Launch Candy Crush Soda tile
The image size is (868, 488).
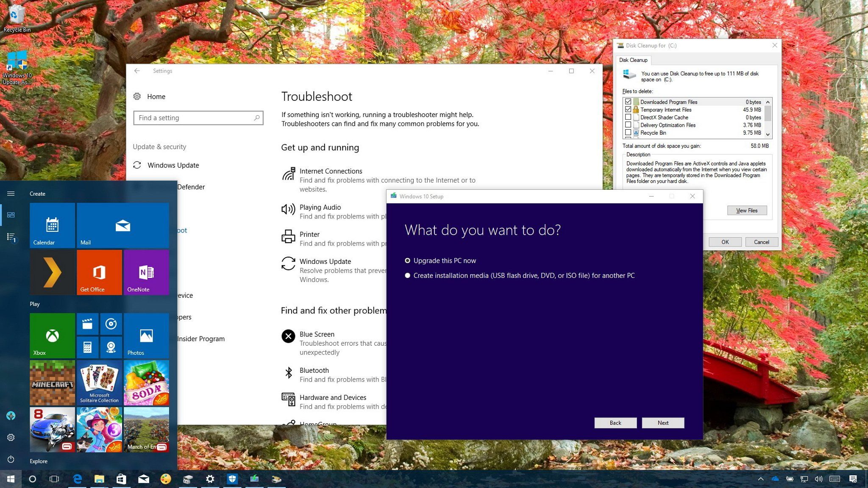[146, 383]
